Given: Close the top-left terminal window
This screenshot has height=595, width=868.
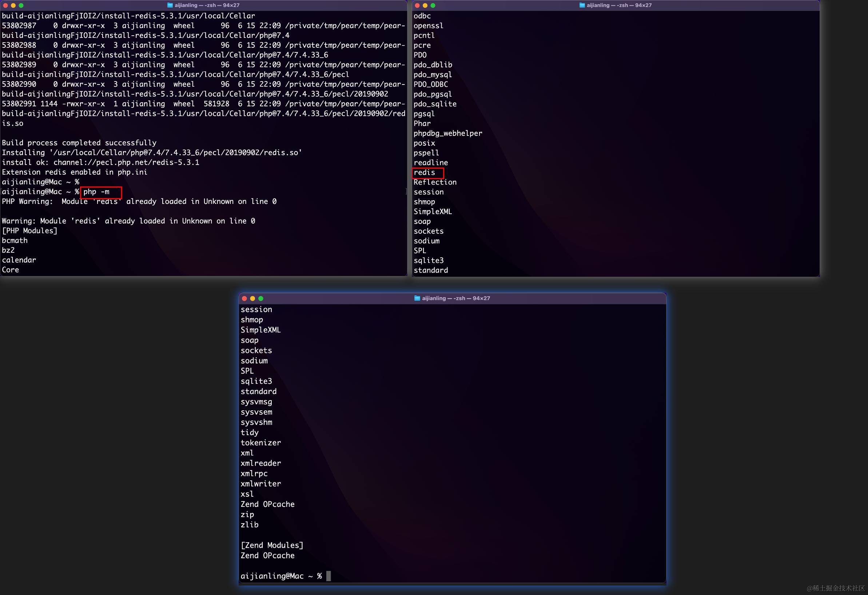Looking at the screenshot, I should pos(5,5).
